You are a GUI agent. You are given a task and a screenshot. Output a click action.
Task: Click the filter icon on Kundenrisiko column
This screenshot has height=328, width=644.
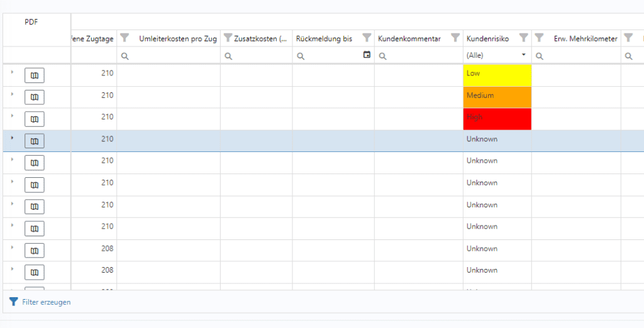coord(523,38)
